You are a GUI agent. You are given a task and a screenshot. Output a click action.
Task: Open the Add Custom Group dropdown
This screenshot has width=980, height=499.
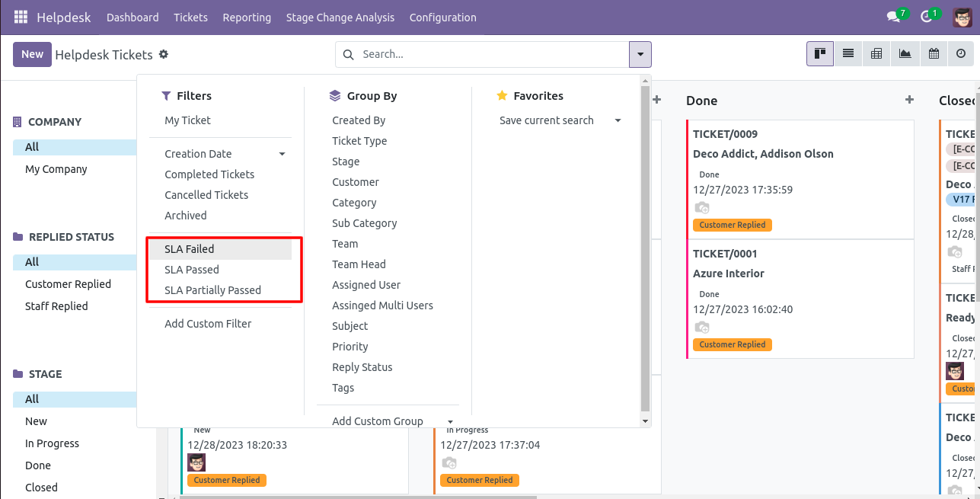450,421
